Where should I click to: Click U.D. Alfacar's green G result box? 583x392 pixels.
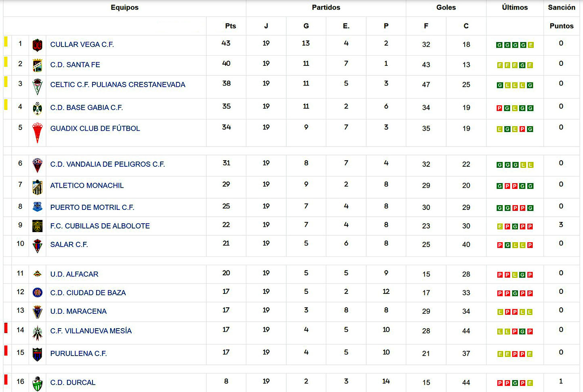522,275
